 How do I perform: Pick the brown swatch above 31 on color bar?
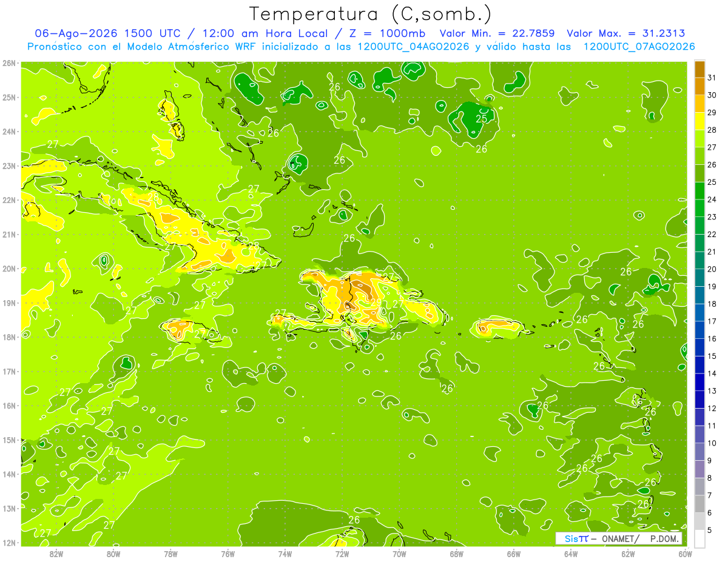699,69
